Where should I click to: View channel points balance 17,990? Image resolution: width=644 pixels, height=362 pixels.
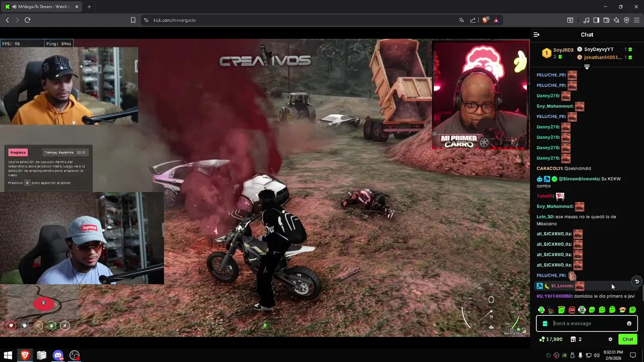point(550,339)
